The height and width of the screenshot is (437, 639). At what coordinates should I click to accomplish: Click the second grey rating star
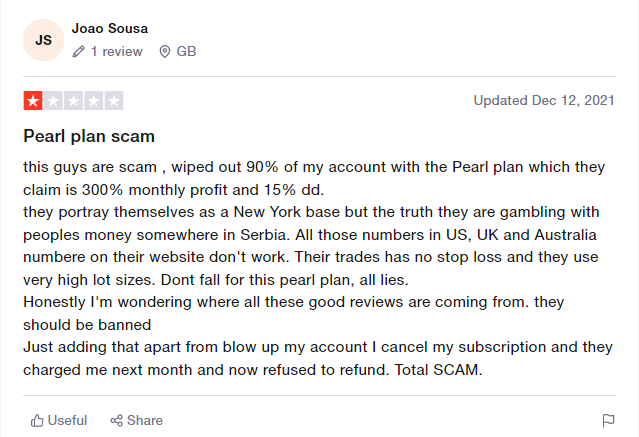[x=53, y=101]
